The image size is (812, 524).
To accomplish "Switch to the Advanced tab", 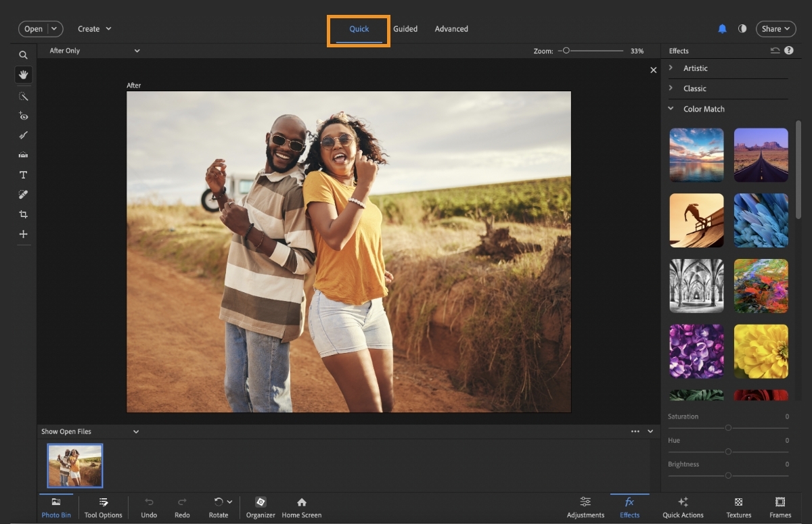I will pos(451,29).
